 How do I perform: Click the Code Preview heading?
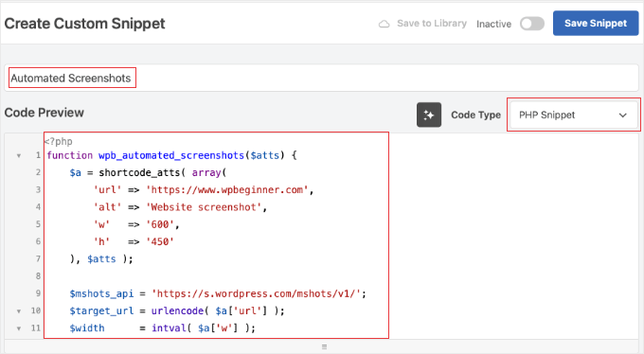(45, 113)
